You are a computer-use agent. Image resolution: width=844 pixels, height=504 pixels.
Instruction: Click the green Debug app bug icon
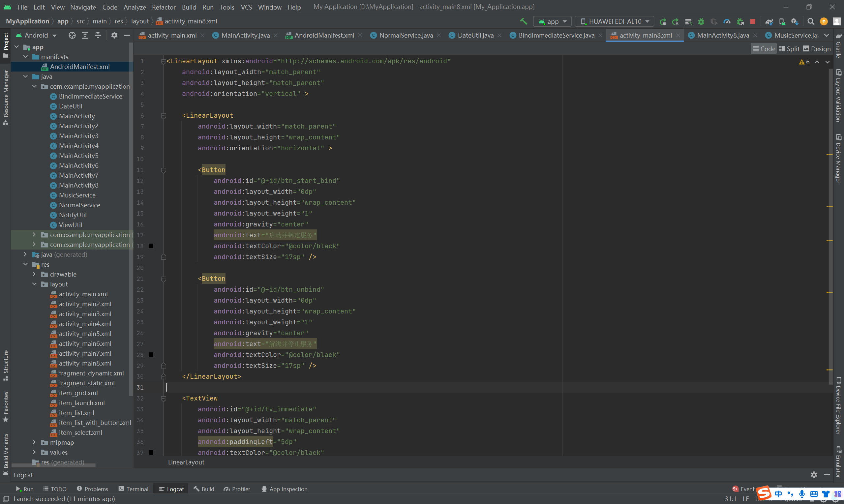[701, 21]
